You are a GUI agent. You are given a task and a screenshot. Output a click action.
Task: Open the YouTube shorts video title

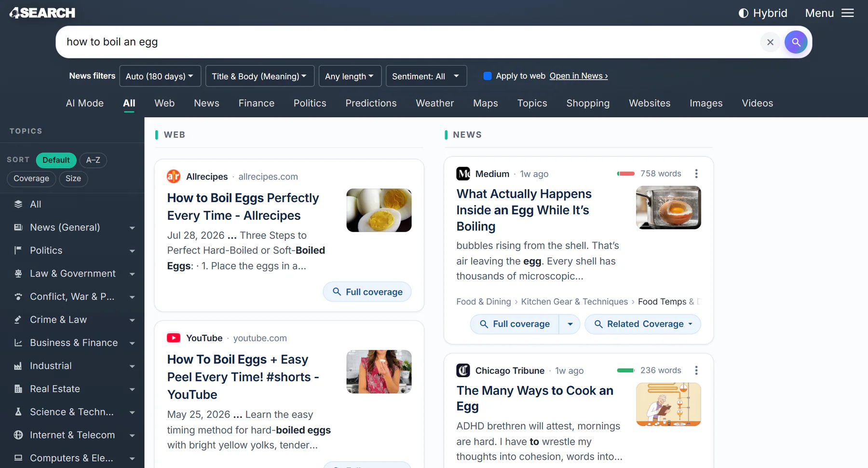click(x=243, y=377)
